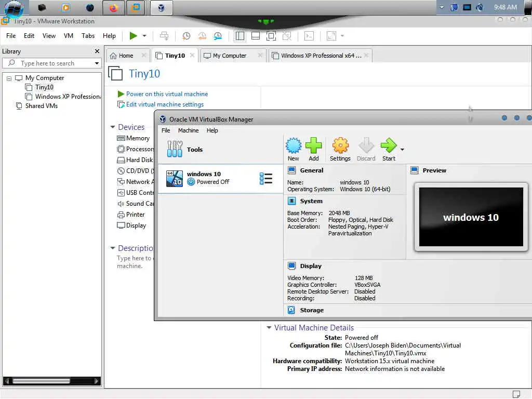Image resolution: width=532 pixels, height=399 pixels.
Task: Open the Tabs menu
Action: 88,36
